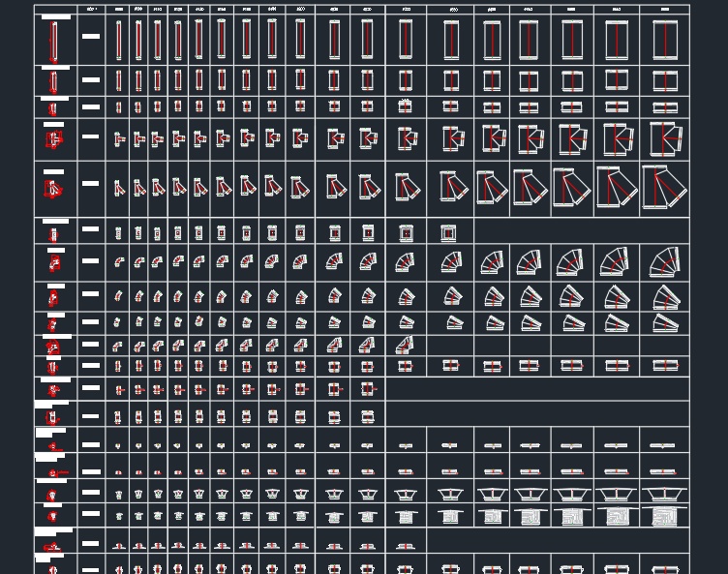
Task: Select the largest flared hood symbol in last column
Action: pos(665,495)
